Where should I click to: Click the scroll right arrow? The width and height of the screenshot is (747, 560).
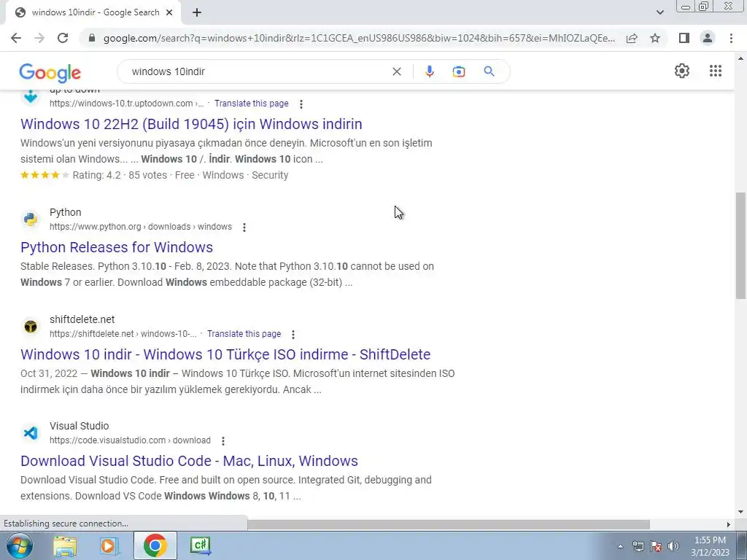tap(728, 524)
